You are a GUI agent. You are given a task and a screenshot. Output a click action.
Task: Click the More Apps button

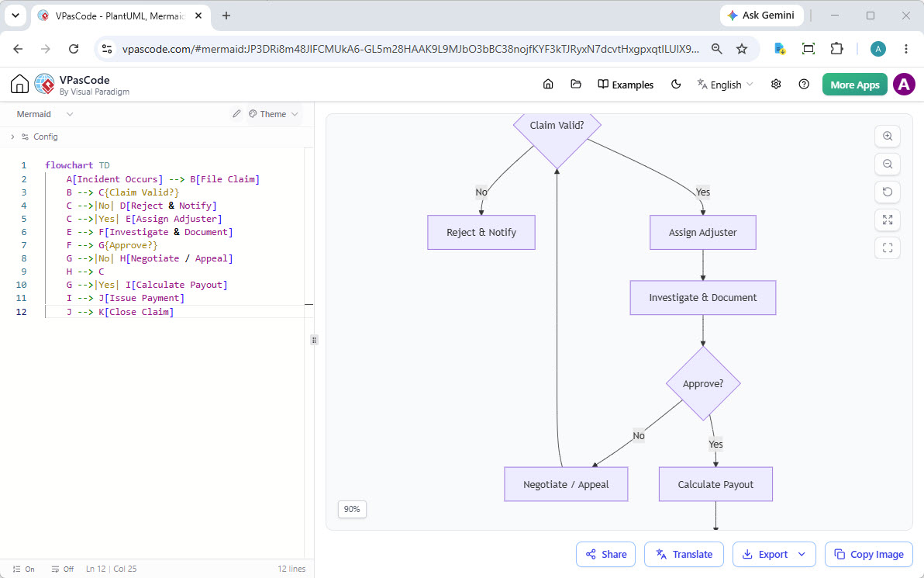[x=854, y=85]
